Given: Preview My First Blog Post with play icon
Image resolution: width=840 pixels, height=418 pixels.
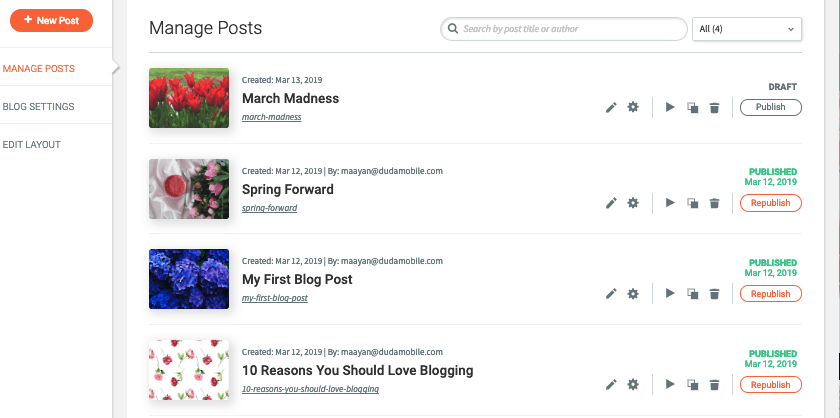Looking at the screenshot, I should [670, 293].
